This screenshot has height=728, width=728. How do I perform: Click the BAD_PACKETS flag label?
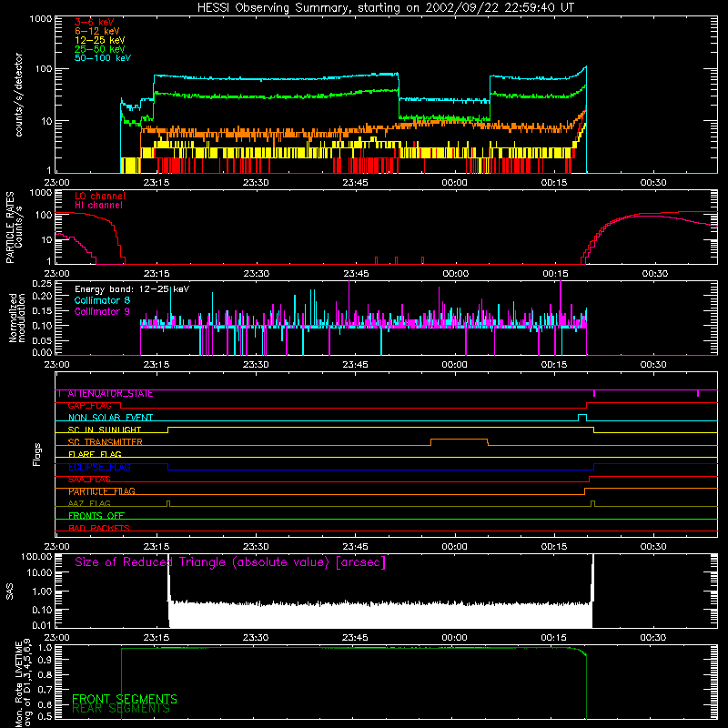click(99, 528)
